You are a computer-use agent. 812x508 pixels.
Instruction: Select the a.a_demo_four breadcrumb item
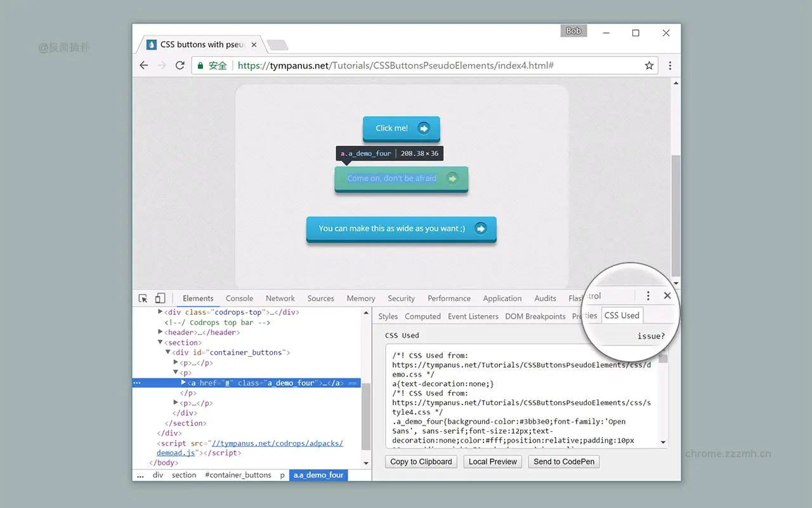[318, 475]
